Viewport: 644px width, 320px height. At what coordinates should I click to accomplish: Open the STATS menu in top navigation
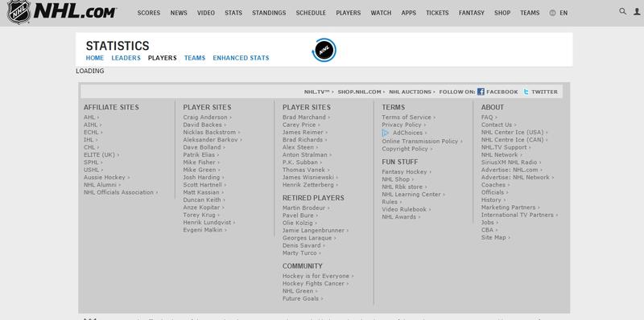pyautogui.click(x=233, y=13)
